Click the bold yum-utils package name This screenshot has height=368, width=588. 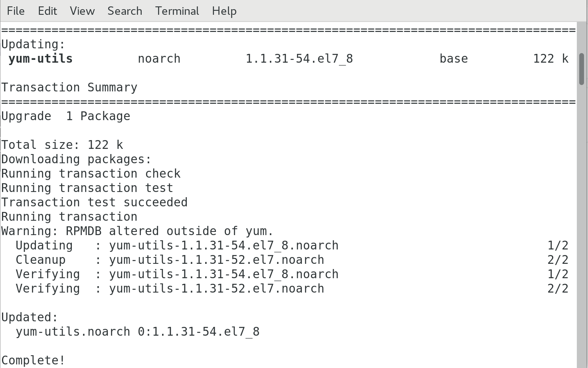(40, 59)
